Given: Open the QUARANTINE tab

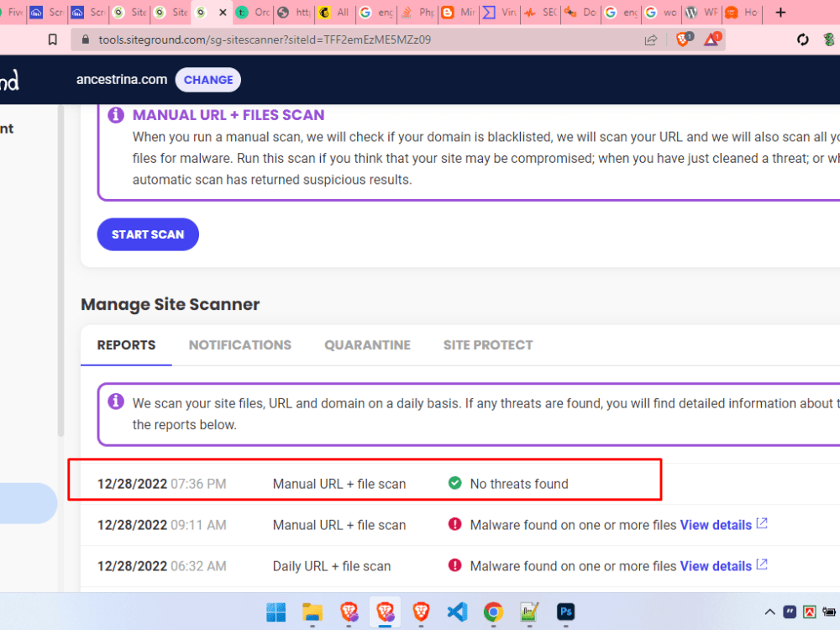Looking at the screenshot, I should click(368, 345).
